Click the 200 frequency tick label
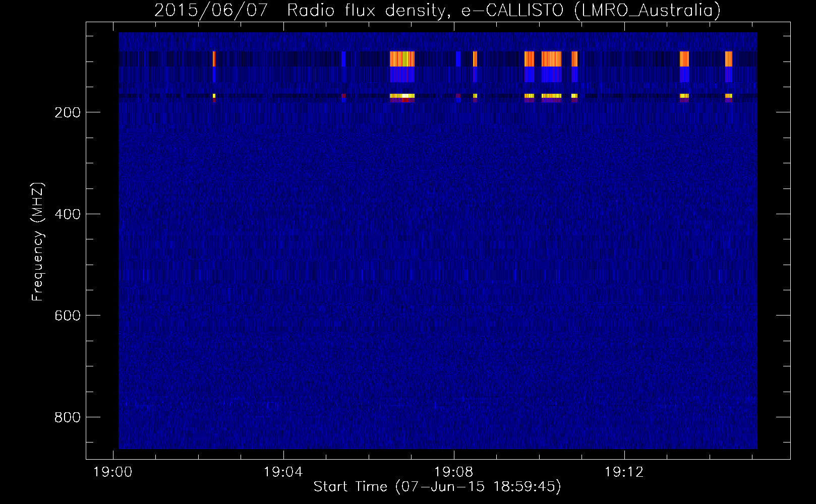The height and width of the screenshot is (504, 816). click(x=67, y=112)
